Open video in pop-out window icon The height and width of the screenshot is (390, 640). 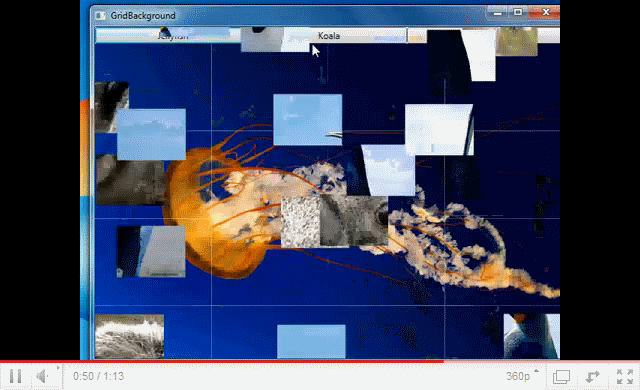[561, 376]
